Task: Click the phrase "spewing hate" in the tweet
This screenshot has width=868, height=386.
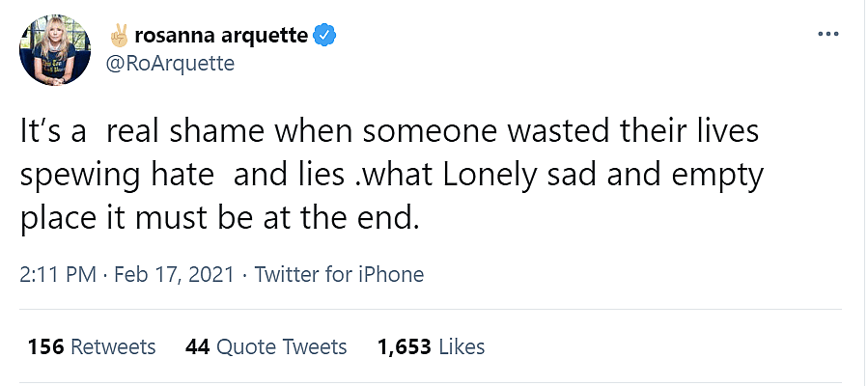Action: click(116, 176)
